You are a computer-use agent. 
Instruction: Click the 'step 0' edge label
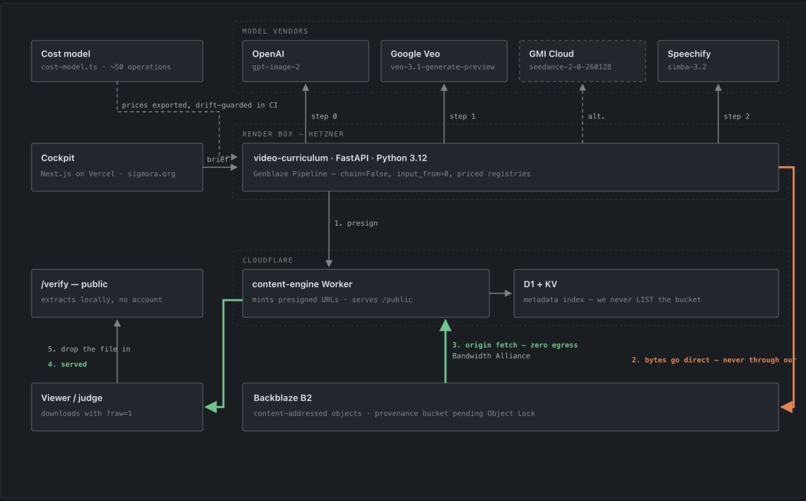coord(324,116)
